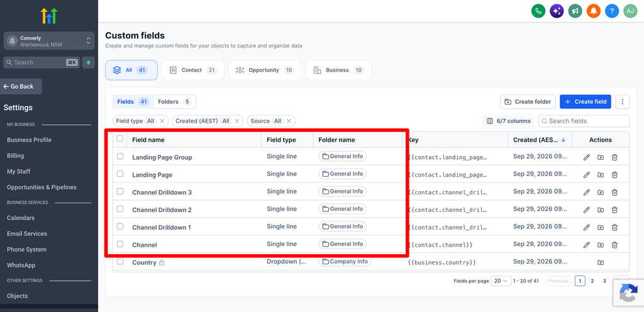The width and height of the screenshot is (644, 312).
Task: Open the orange notifications bell
Action: coord(594,11)
